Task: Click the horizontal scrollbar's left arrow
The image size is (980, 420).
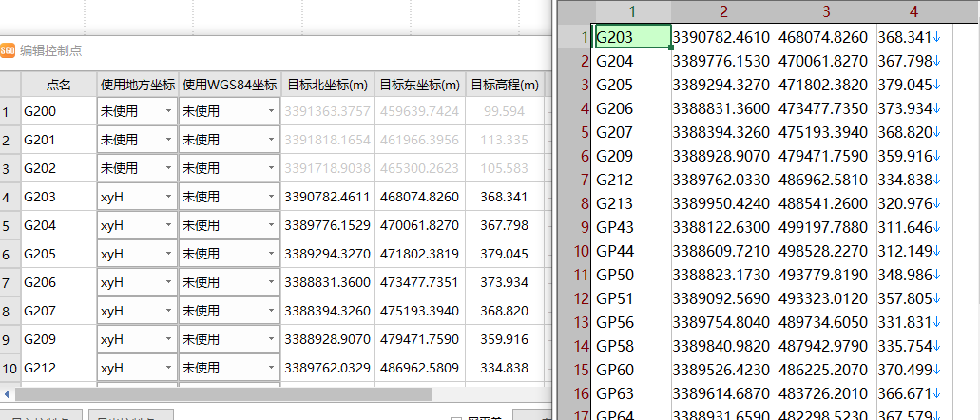Action: (x=8, y=393)
